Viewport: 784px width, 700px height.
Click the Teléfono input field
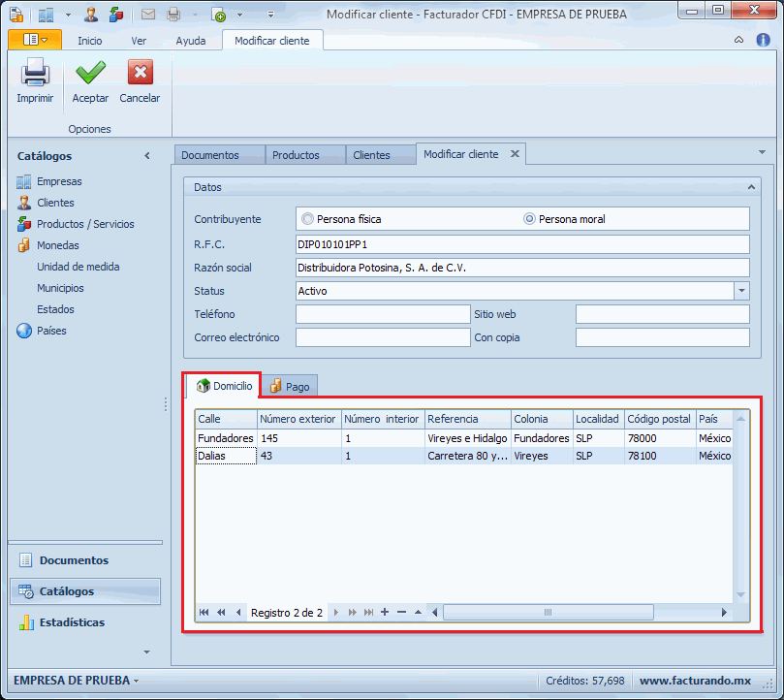tap(382, 314)
